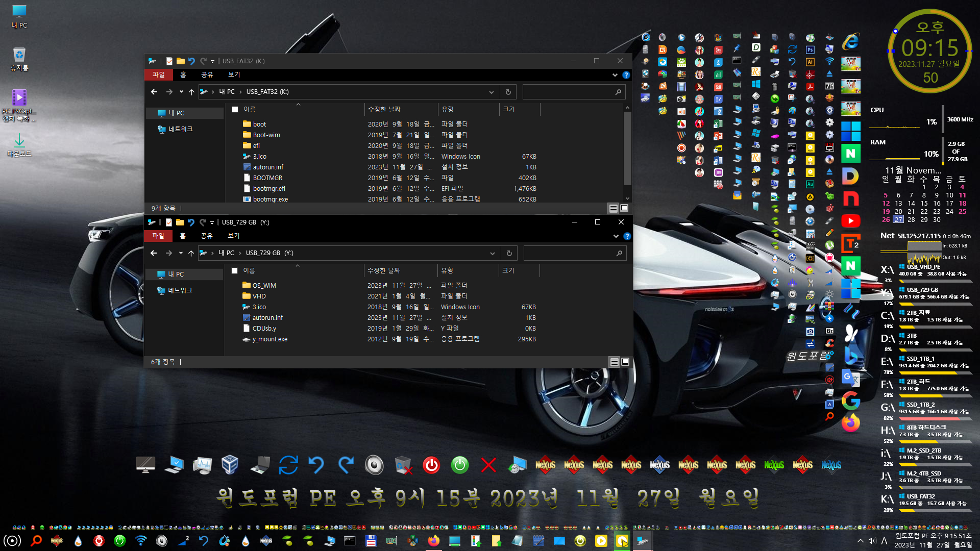Open the 보기 tab in USB_729 GB window
This screenshot has width=980, height=551.
click(233, 236)
